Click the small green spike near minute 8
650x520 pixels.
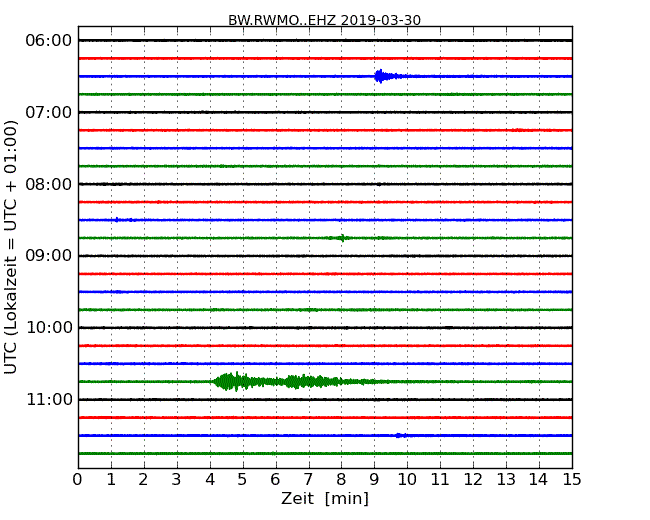coord(342,238)
